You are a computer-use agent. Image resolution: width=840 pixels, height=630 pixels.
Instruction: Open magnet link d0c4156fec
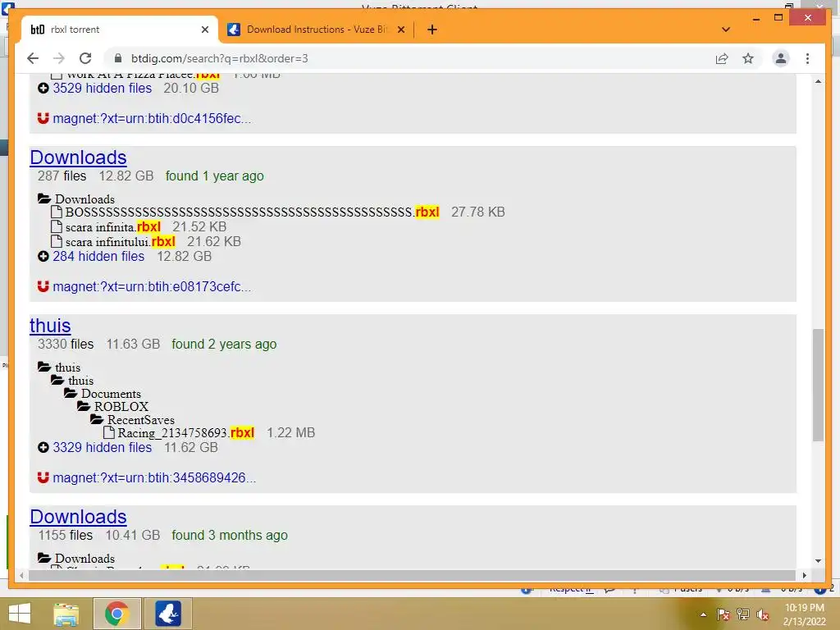[152, 118]
